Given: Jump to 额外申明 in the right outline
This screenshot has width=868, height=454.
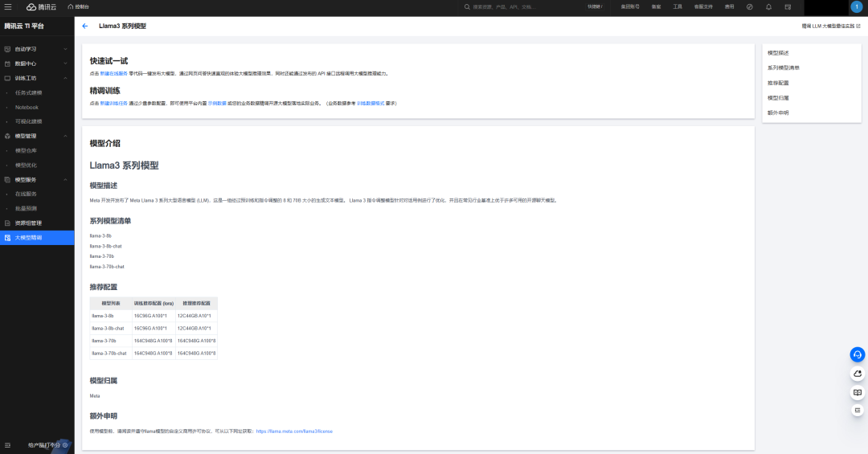Looking at the screenshot, I should 778,113.
